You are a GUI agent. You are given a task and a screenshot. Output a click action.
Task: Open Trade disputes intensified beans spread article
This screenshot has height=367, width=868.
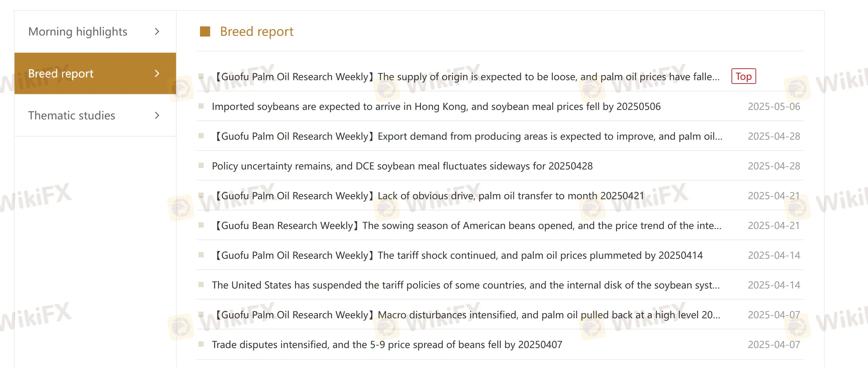click(387, 345)
